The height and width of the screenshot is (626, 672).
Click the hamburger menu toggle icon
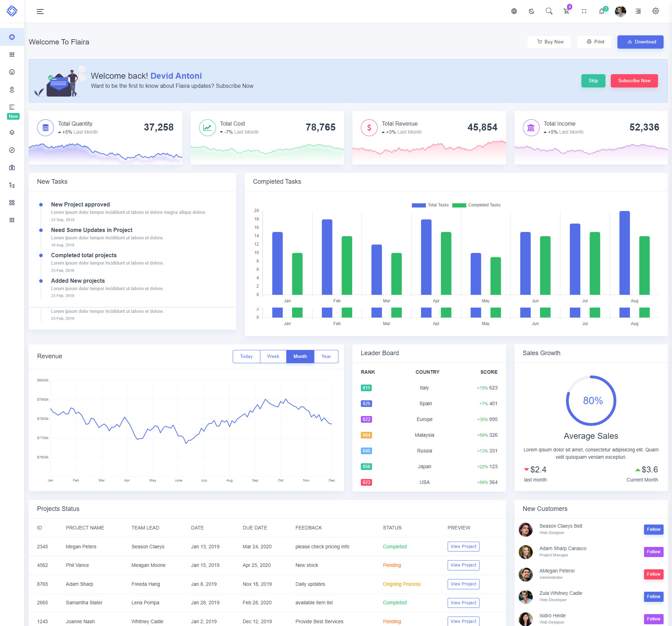point(40,12)
